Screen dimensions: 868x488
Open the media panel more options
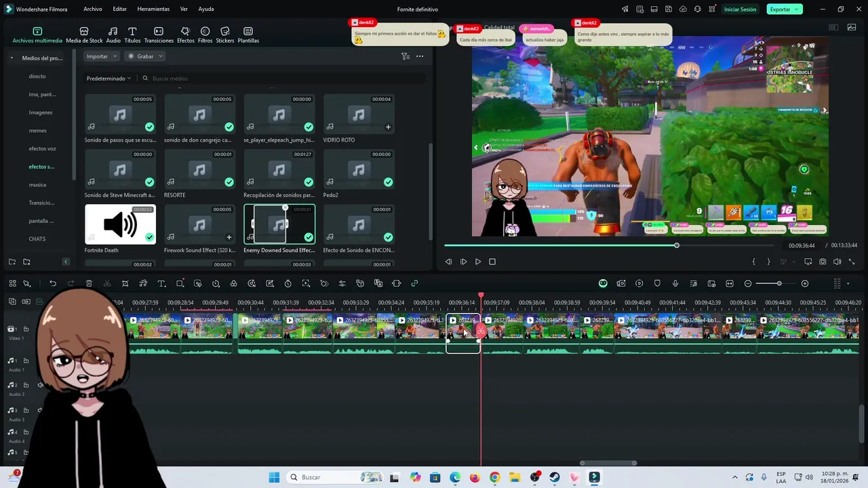[x=420, y=56]
